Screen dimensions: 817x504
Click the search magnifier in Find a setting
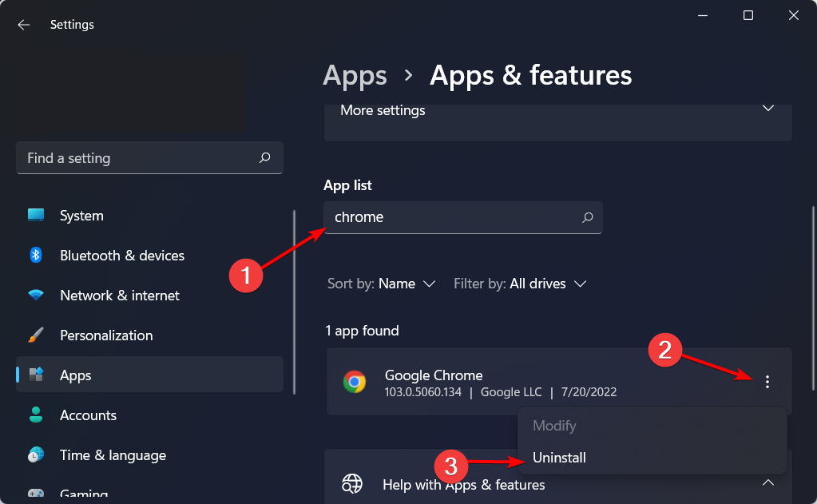click(264, 157)
